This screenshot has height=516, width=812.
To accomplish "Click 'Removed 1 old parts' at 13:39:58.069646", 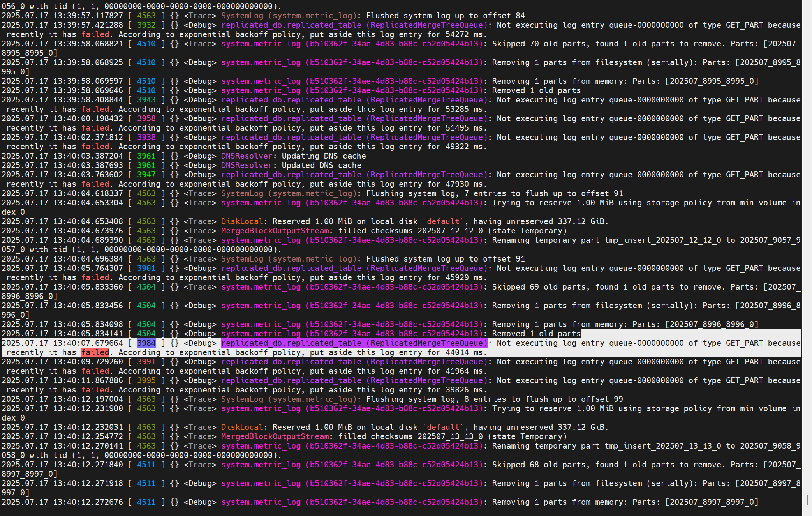I will 536,90.
